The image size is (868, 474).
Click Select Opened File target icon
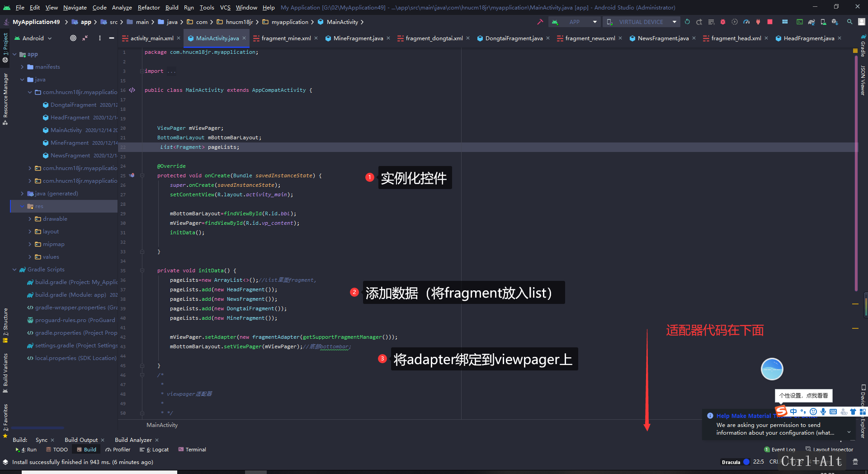coord(73,38)
